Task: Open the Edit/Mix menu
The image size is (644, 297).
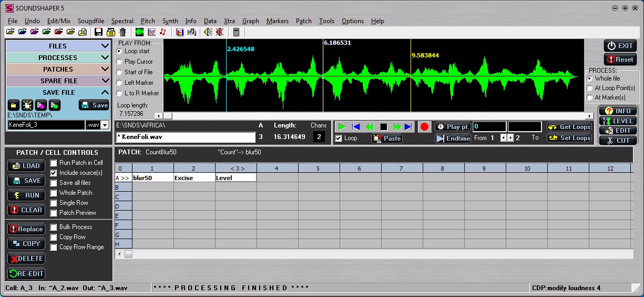Action: click(x=58, y=21)
